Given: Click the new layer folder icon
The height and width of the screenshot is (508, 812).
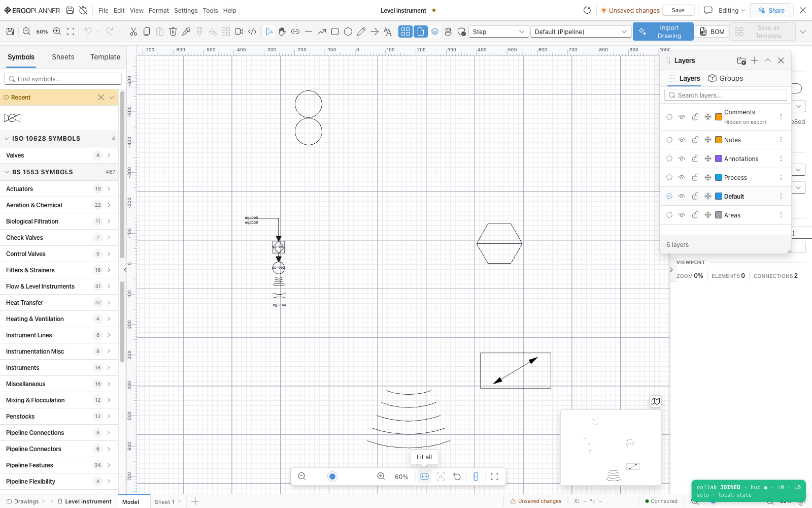Looking at the screenshot, I should pyautogui.click(x=741, y=60).
